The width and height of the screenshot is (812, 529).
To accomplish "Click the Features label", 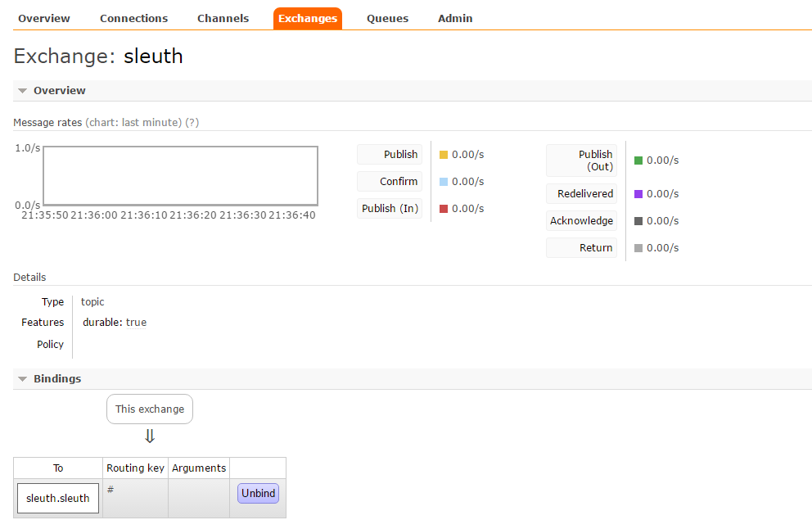I will (43, 323).
